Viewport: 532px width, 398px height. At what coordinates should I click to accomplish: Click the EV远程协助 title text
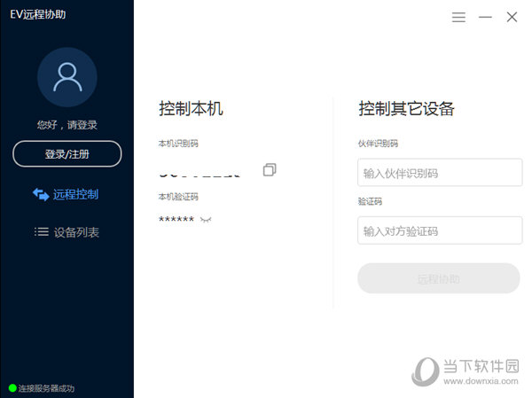click(37, 14)
